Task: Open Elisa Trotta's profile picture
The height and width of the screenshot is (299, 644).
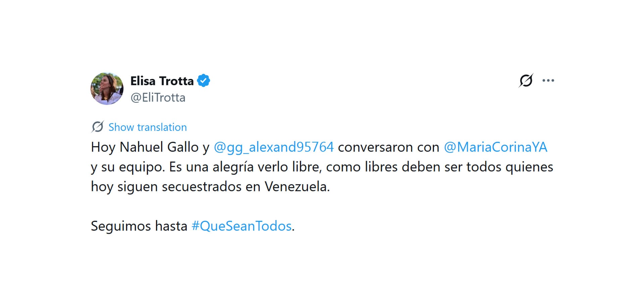Action: [107, 89]
